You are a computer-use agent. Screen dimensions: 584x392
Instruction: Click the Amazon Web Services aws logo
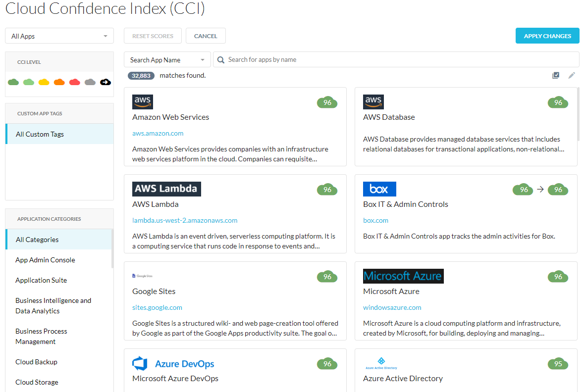click(x=143, y=101)
